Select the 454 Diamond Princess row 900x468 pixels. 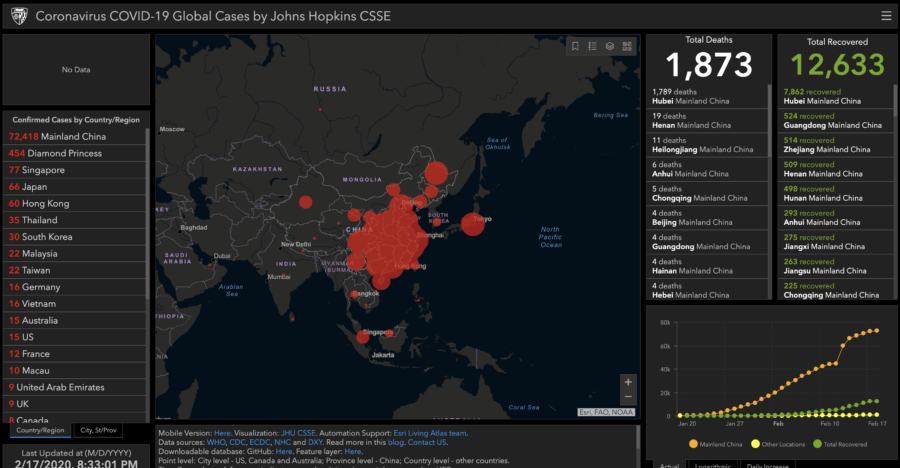(x=76, y=153)
